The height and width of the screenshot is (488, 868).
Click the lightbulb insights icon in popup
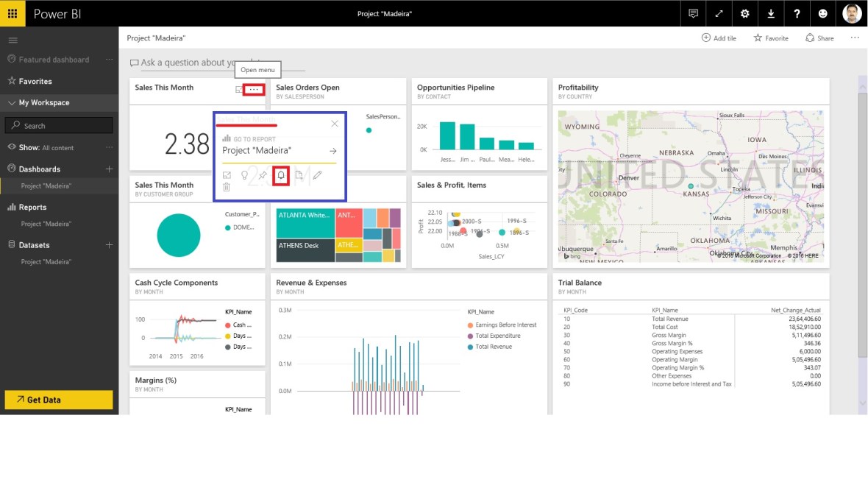pos(245,175)
